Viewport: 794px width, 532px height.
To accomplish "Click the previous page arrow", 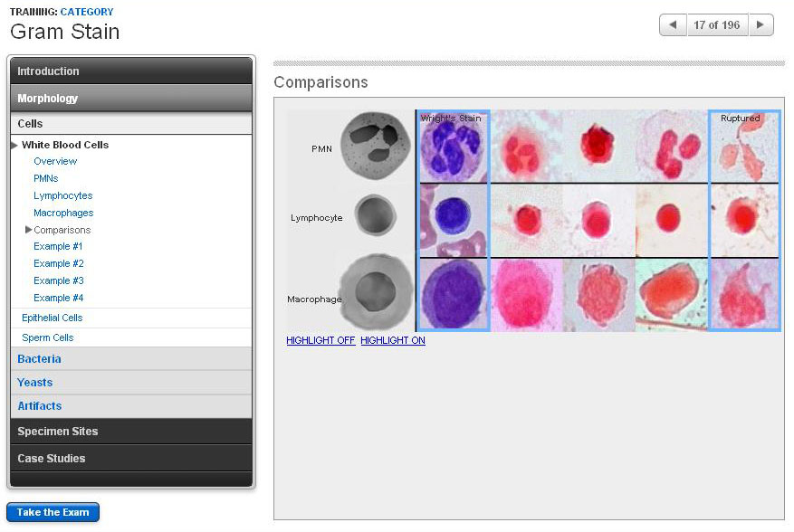I will point(672,24).
